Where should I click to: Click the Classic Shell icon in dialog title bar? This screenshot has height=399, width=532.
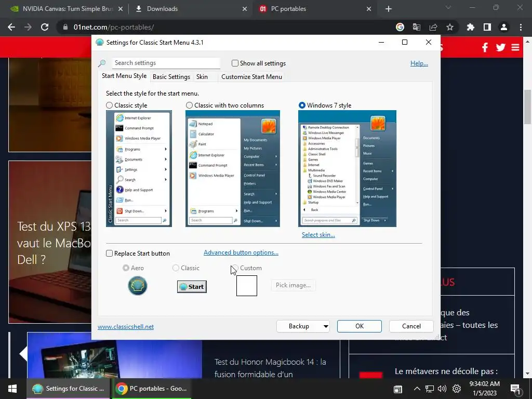99,43
